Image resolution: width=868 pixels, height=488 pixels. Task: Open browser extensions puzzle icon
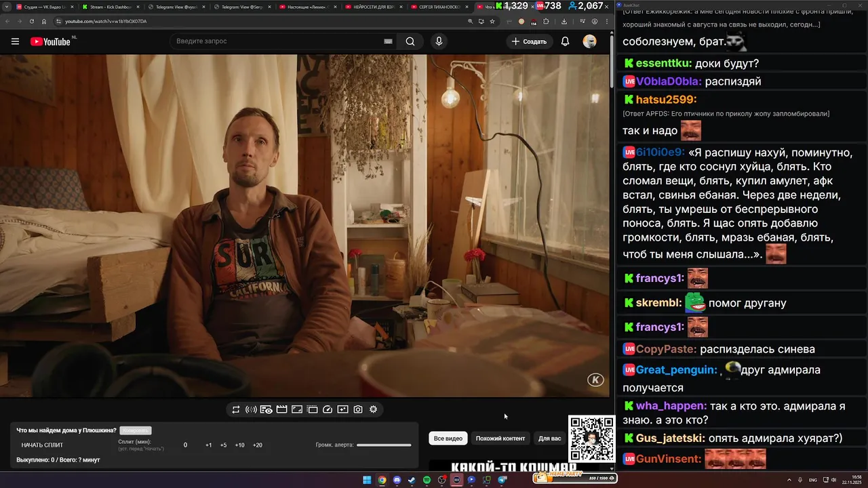coord(546,21)
